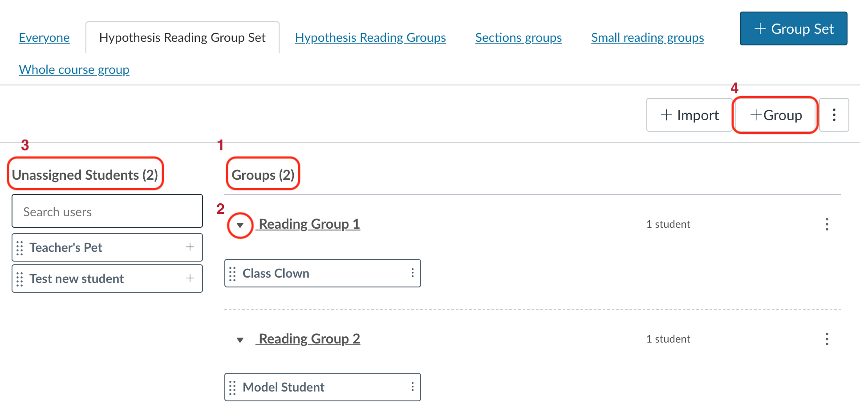Image resolution: width=868 pixels, height=420 pixels.
Task: Collapse Reading Group 2 with its disclosure triangle
Action: (x=240, y=339)
